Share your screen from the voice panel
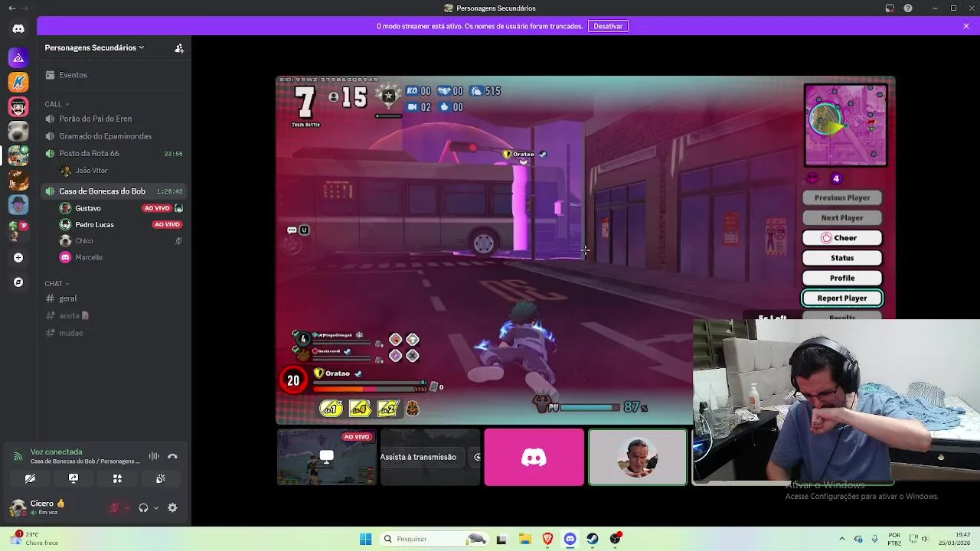This screenshot has width=980, height=551. pos(73,478)
